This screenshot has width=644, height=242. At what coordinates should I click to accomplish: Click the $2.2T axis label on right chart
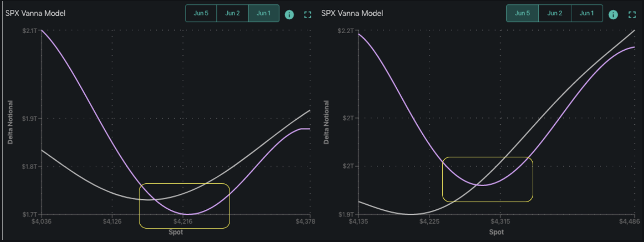point(346,31)
